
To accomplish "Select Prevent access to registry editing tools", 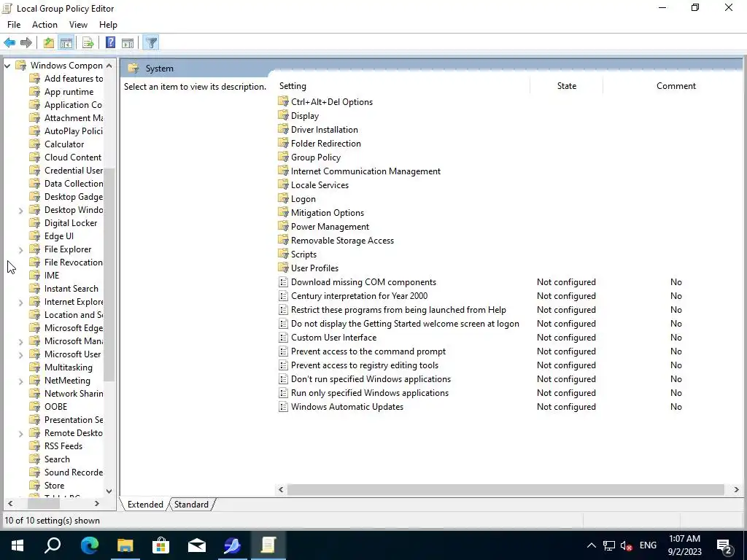I will point(365,365).
